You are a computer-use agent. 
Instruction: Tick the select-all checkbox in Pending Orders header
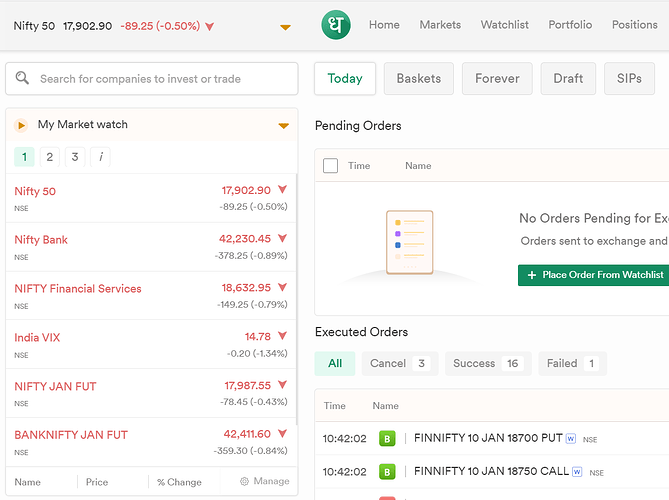(x=330, y=166)
